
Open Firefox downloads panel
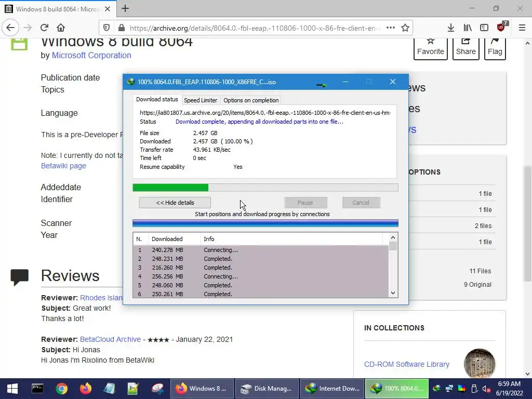[451, 28]
